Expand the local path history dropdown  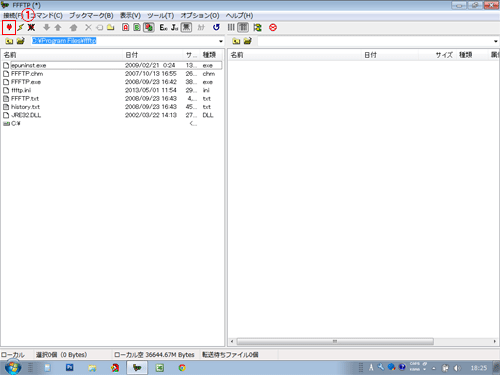[221, 41]
